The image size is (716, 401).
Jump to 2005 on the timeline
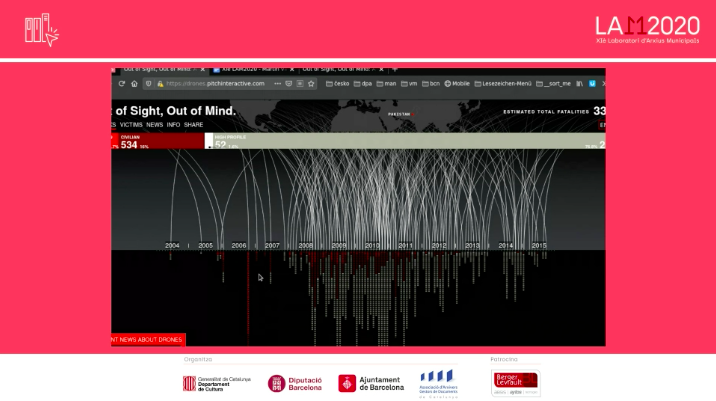[x=205, y=245]
